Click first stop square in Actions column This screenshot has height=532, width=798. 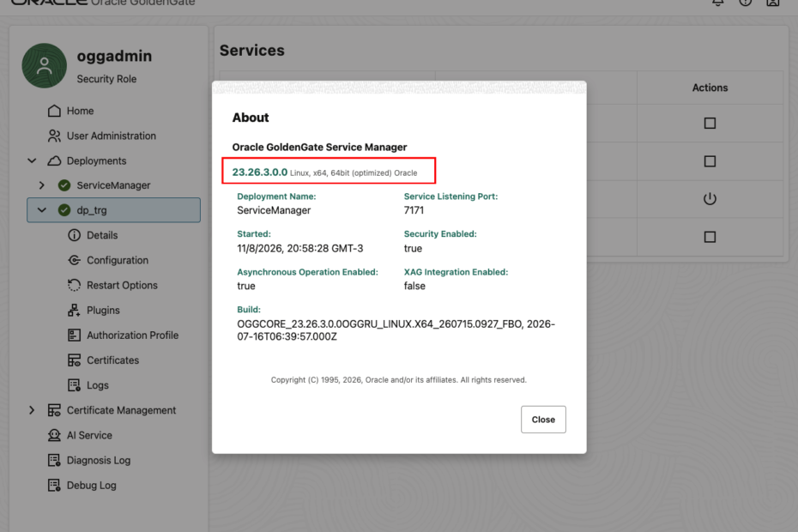[710, 124]
